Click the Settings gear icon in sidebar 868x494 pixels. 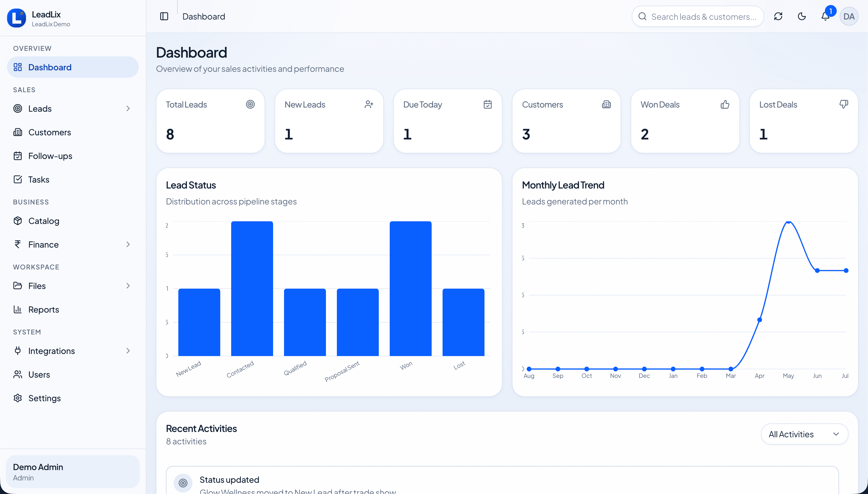click(18, 398)
